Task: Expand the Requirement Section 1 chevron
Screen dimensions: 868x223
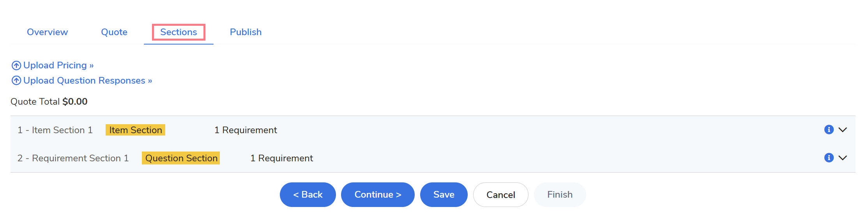Action: point(843,158)
